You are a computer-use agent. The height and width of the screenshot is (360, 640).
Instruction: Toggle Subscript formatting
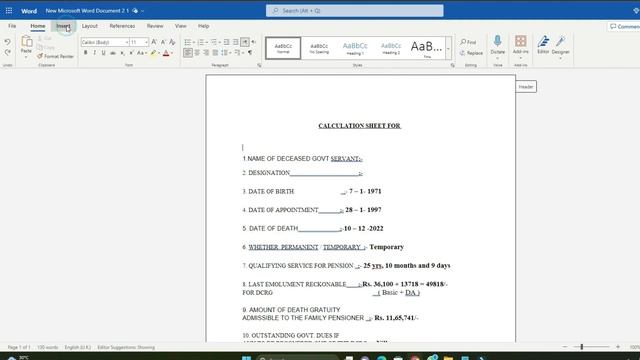click(x=122, y=53)
